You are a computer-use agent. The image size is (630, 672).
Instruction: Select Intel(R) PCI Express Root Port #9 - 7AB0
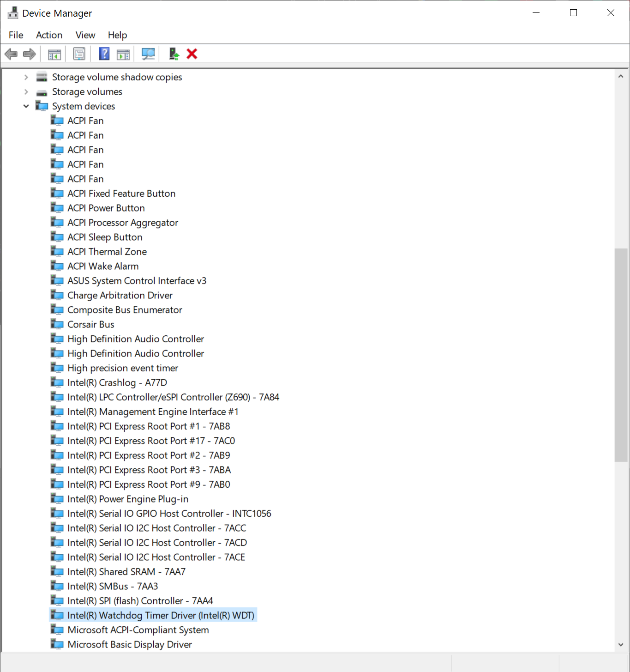tap(149, 484)
